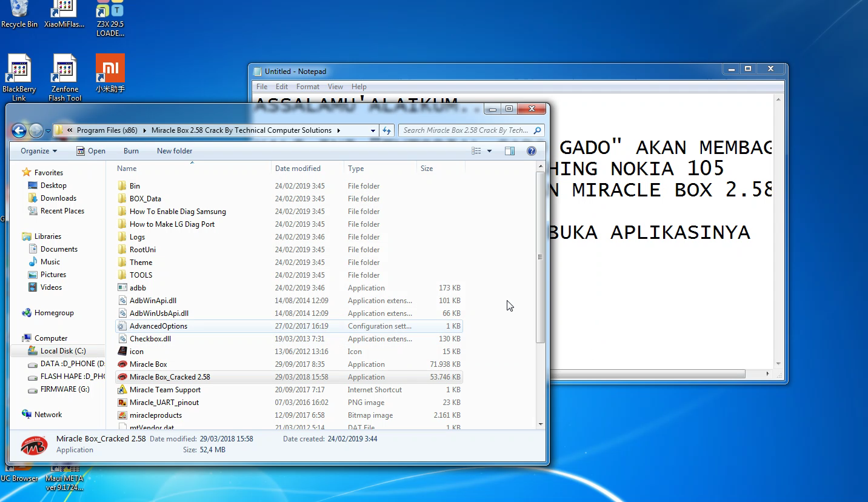Open the change-view dropdown arrow

(x=490, y=151)
